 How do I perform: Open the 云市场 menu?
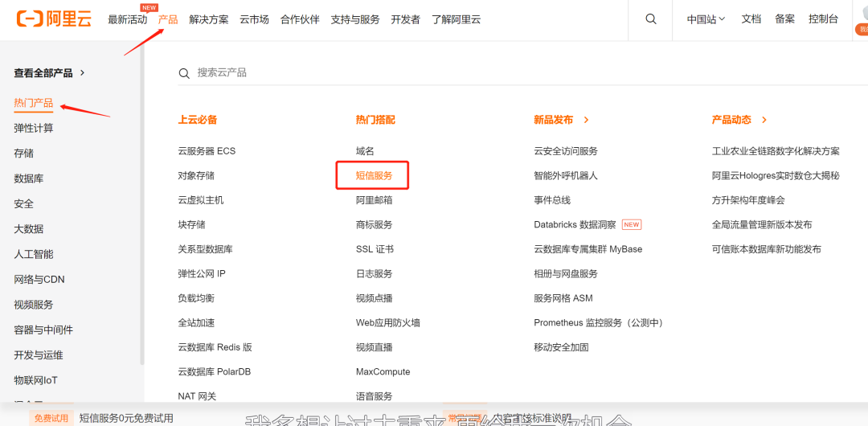(x=254, y=19)
